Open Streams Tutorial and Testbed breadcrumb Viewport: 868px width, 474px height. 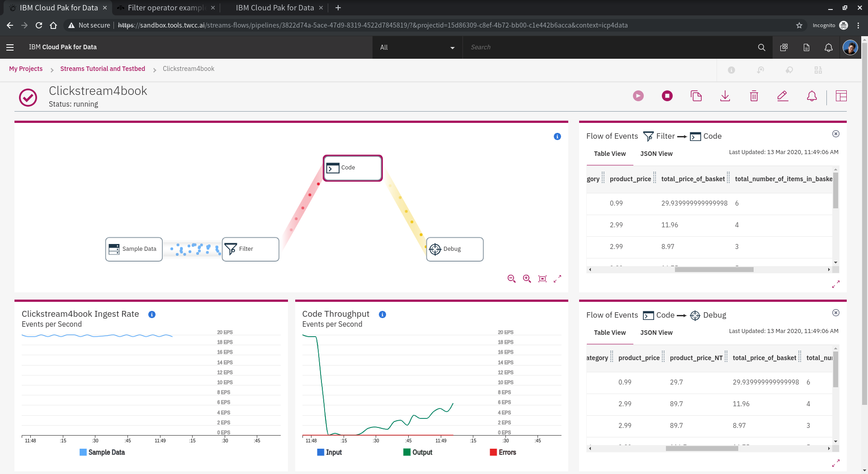103,69
